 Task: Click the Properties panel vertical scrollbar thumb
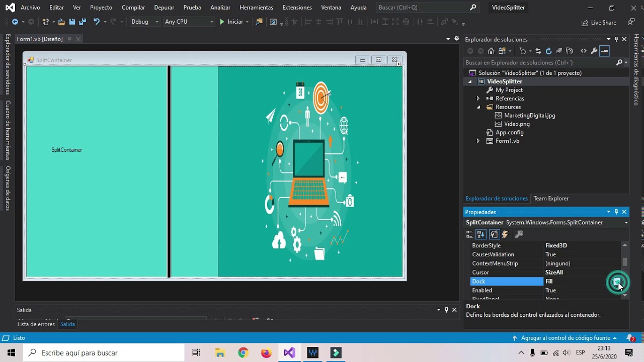pyautogui.click(x=625, y=262)
